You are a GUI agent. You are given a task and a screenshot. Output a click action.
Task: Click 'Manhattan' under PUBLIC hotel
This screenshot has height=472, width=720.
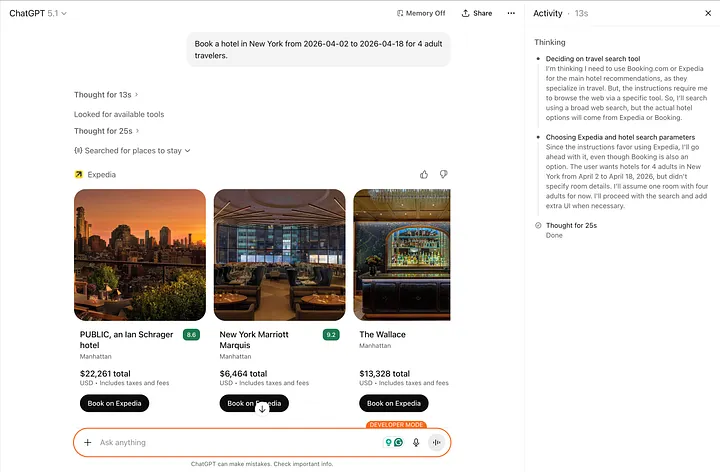click(96, 356)
